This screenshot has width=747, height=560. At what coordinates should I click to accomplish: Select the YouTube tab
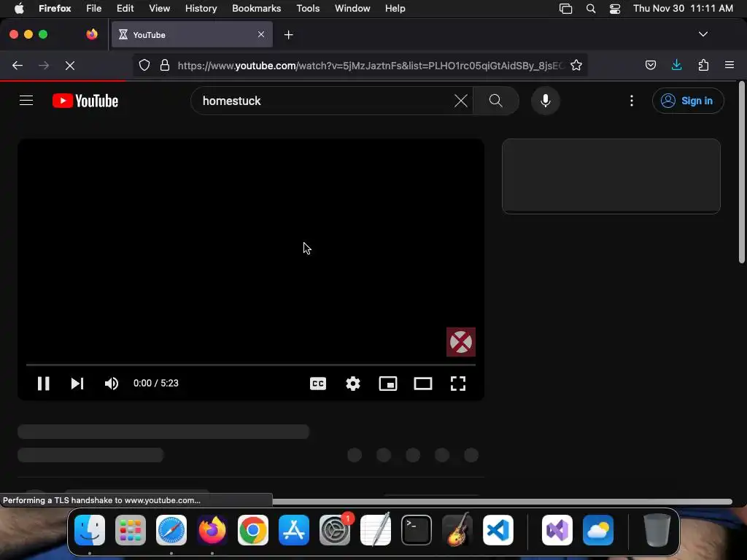[x=192, y=34]
